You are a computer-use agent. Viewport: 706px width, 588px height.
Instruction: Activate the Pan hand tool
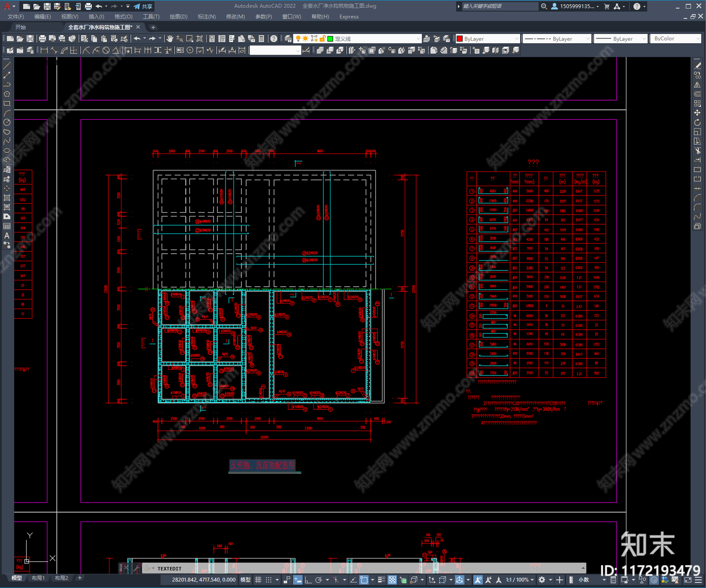tap(170, 39)
